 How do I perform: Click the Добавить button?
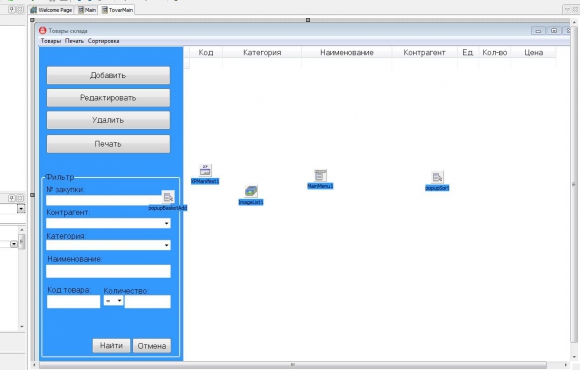coord(108,75)
